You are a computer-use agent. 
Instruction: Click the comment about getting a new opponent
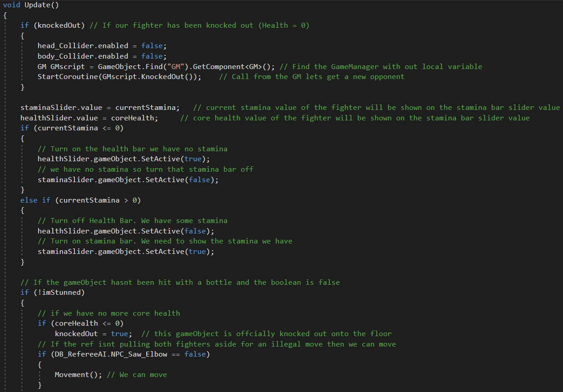(311, 77)
